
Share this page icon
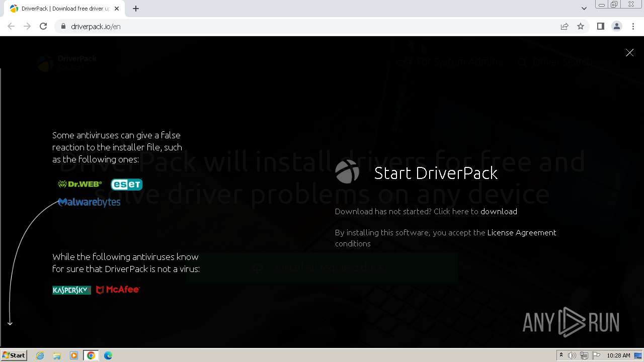pos(565,26)
